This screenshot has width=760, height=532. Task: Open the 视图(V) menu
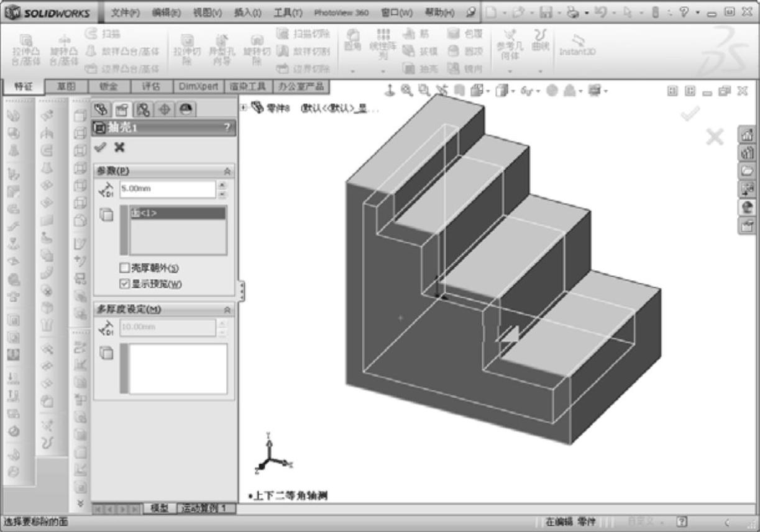tap(208, 12)
